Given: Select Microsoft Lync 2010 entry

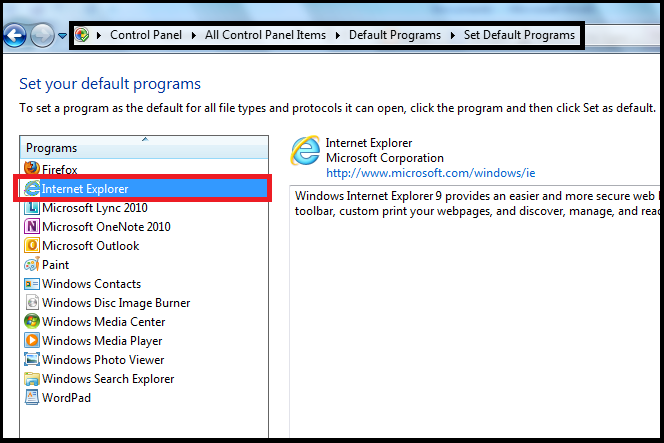Looking at the screenshot, I should 95,208.
